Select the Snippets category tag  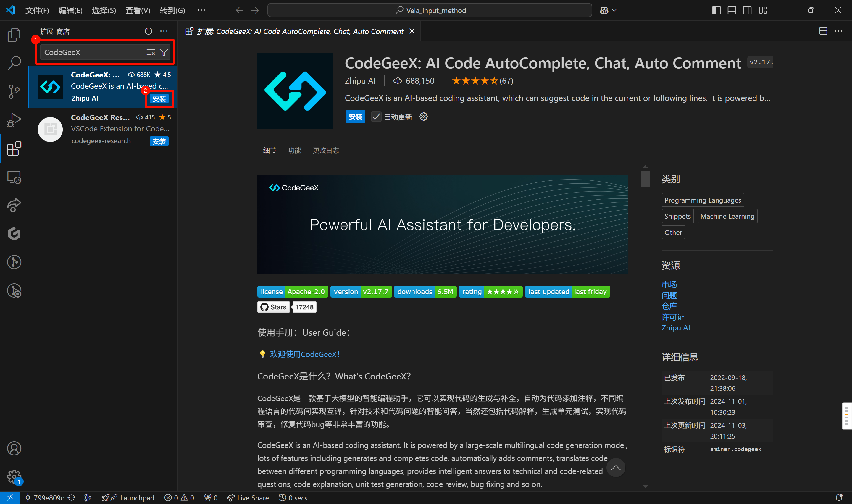(677, 216)
